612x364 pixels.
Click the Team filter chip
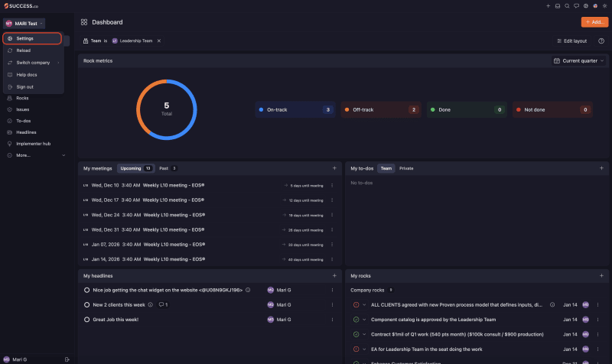click(x=122, y=41)
